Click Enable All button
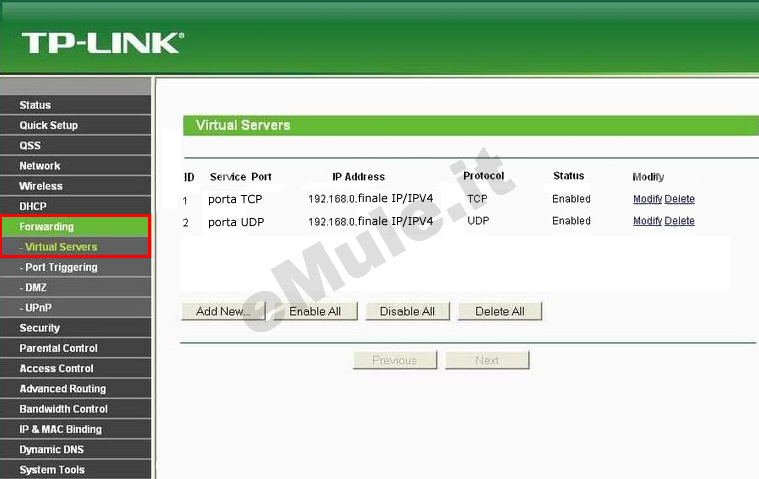This screenshot has width=759, height=479. [x=315, y=311]
